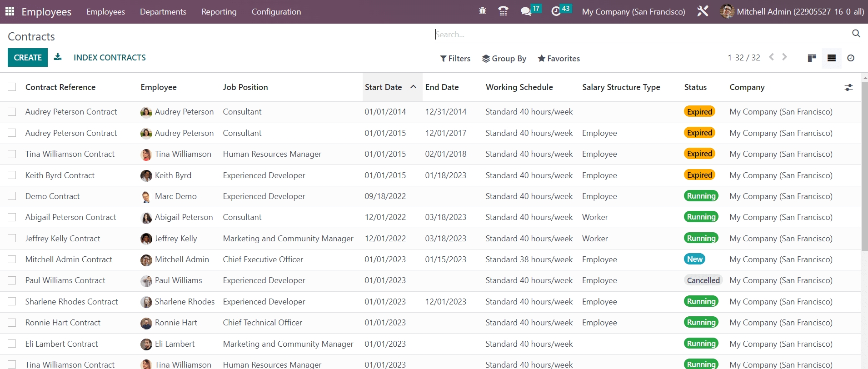
Task: Open the Configuration menu
Action: coord(276,12)
